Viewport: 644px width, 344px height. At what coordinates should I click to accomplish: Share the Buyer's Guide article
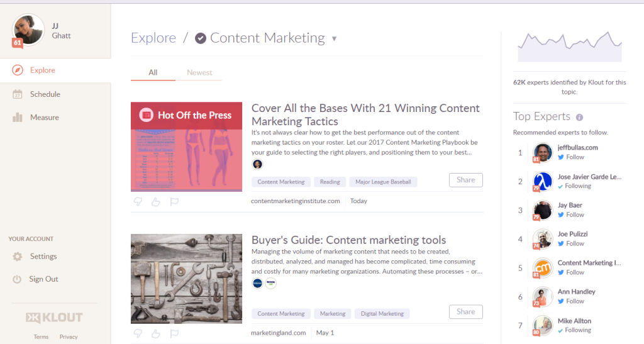[466, 312]
